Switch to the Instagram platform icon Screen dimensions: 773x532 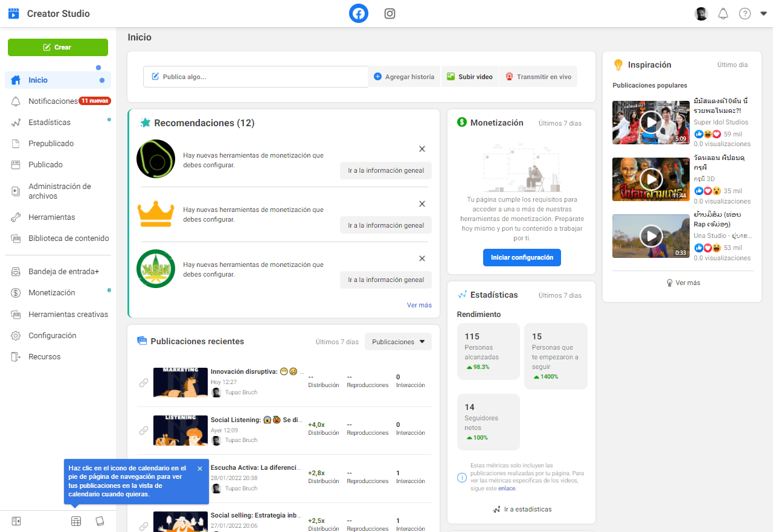click(x=390, y=14)
